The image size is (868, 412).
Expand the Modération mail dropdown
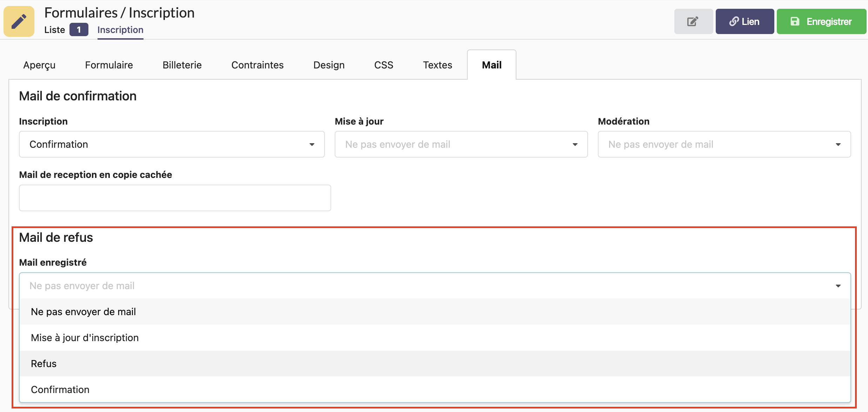point(724,144)
